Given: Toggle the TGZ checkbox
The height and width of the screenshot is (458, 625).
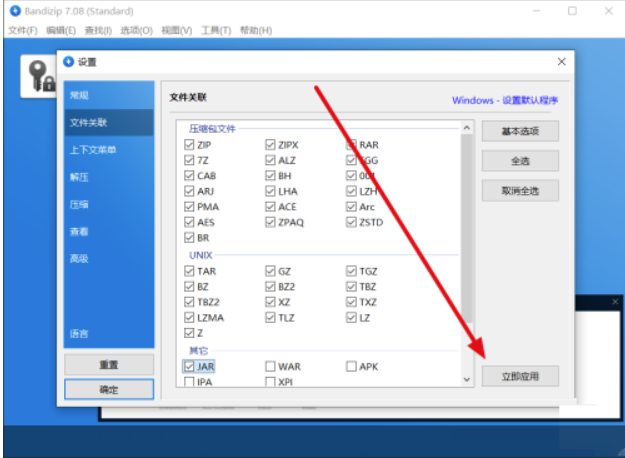Looking at the screenshot, I should pos(351,271).
